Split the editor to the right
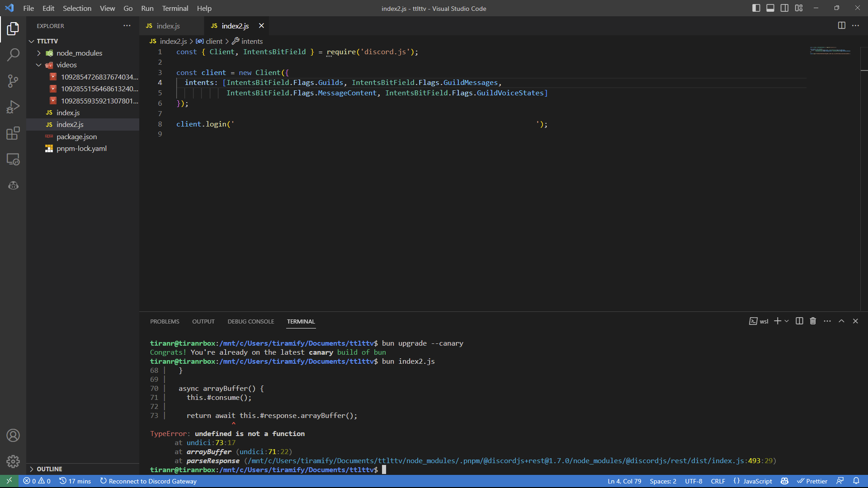The height and width of the screenshot is (488, 868). pyautogui.click(x=841, y=25)
